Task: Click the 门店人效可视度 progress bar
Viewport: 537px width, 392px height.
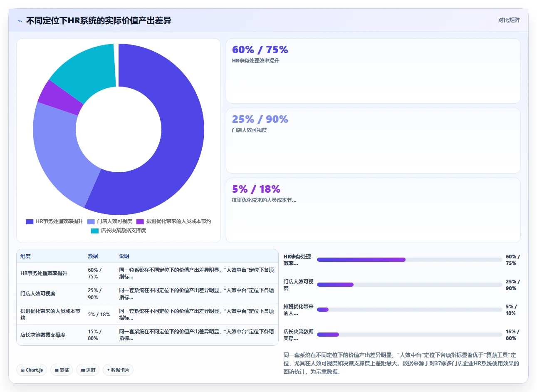Action: pyautogui.click(x=409, y=285)
